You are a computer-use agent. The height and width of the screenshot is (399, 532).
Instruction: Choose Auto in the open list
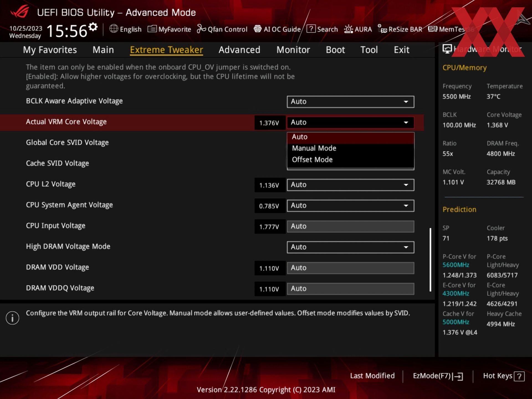(351, 137)
